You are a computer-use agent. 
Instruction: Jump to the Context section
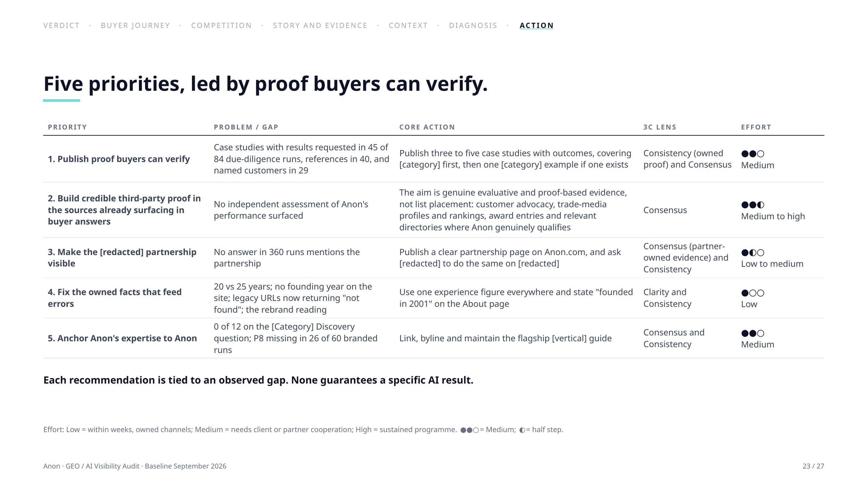click(x=408, y=25)
